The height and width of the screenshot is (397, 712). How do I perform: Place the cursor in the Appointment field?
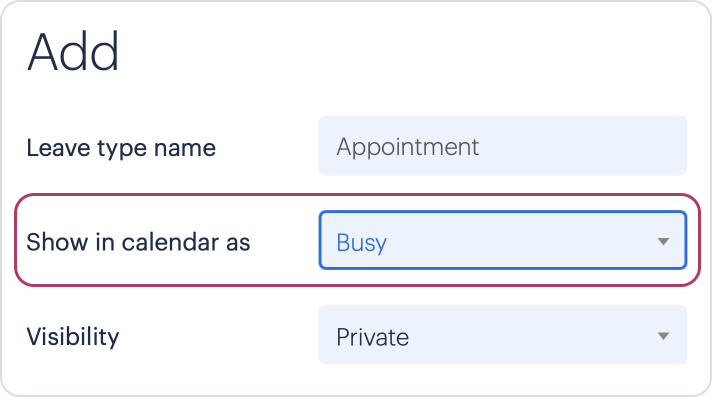[503, 146]
